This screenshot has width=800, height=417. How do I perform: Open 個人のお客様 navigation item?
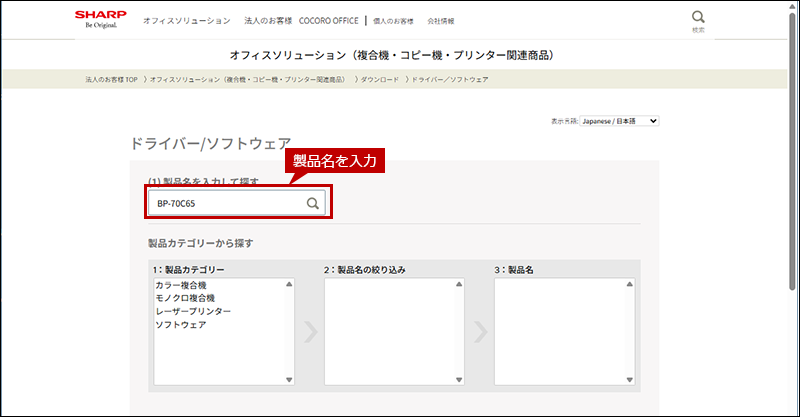393,20
